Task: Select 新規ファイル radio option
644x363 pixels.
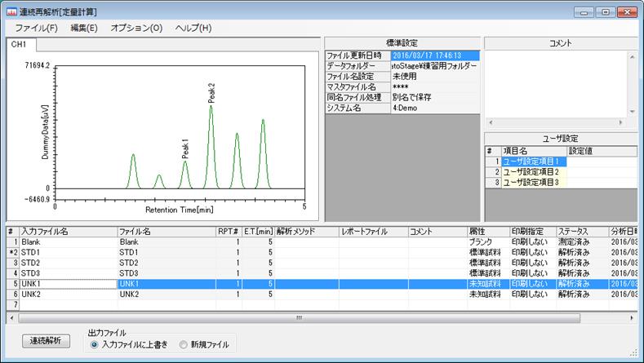Action: 184,345
